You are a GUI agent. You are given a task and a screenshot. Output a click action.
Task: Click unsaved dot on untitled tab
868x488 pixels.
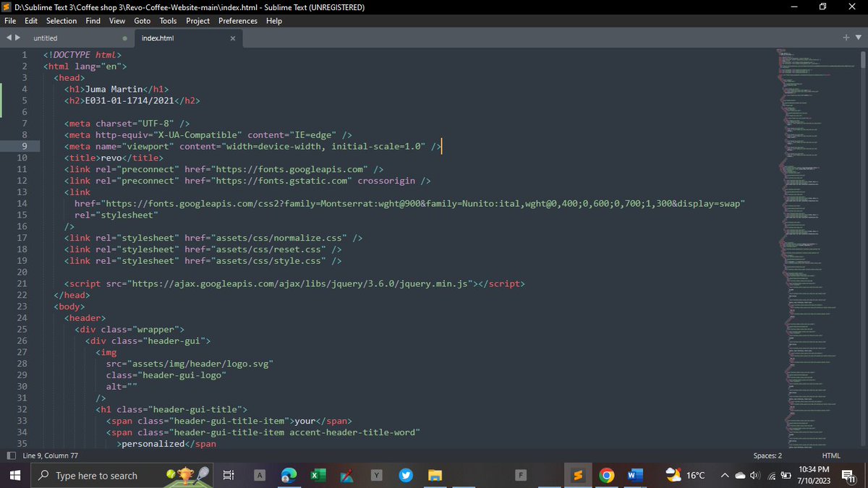pos(125,38)
